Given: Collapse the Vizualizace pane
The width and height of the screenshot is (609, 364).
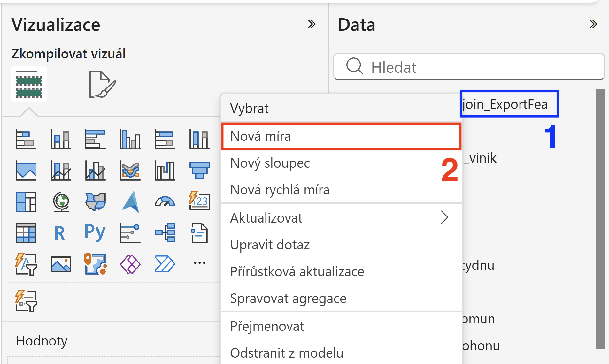Looking at the screenshot, I should 312,24.
